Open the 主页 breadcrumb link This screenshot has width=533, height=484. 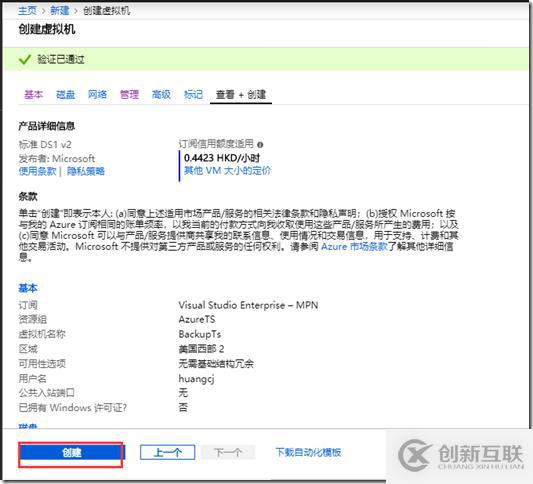(x=27, y=11)
